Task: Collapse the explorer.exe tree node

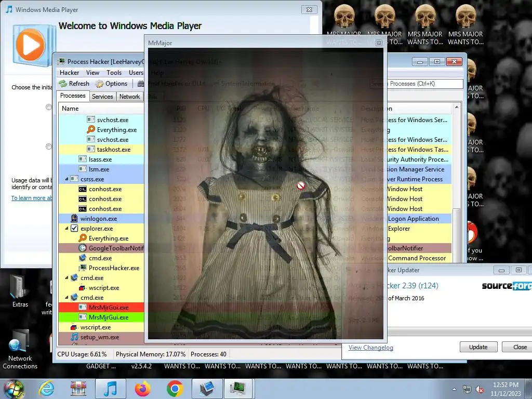Action: coord(66,229)
